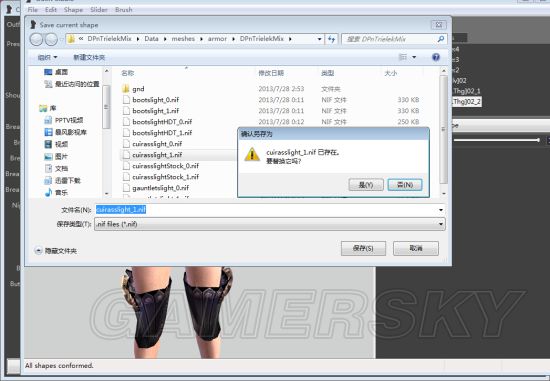Click the refresh icon beside address bar
Screen dimensions: 550x381
click(x=331, y=39)
